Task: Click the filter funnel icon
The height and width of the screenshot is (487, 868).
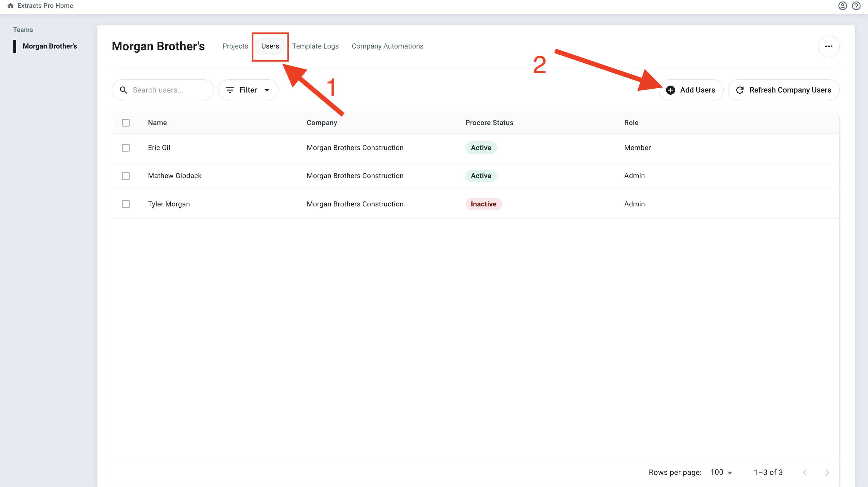Action: tap(230, 90)
